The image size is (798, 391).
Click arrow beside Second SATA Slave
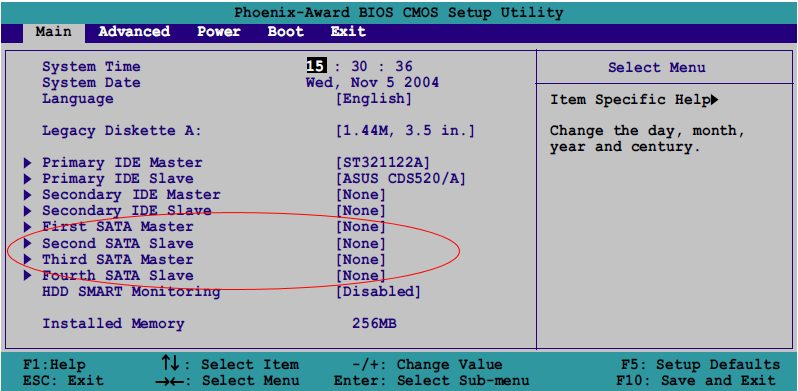tap(28, 243)
